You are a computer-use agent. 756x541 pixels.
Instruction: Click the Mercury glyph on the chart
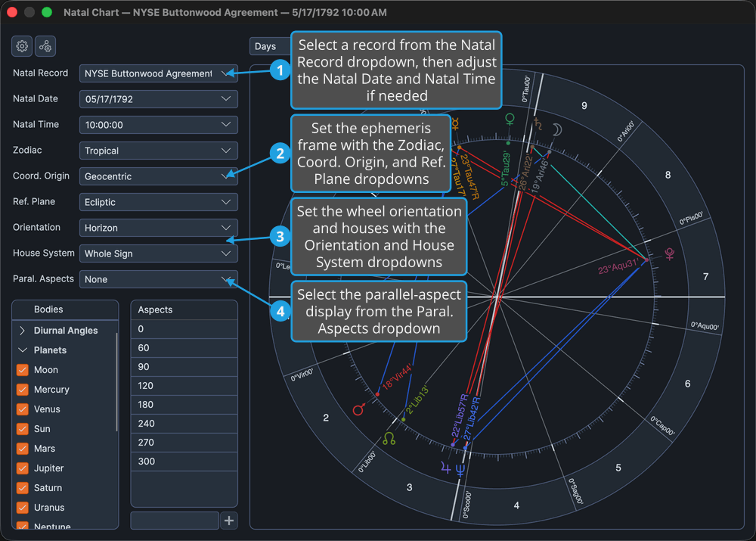point(454,123)
